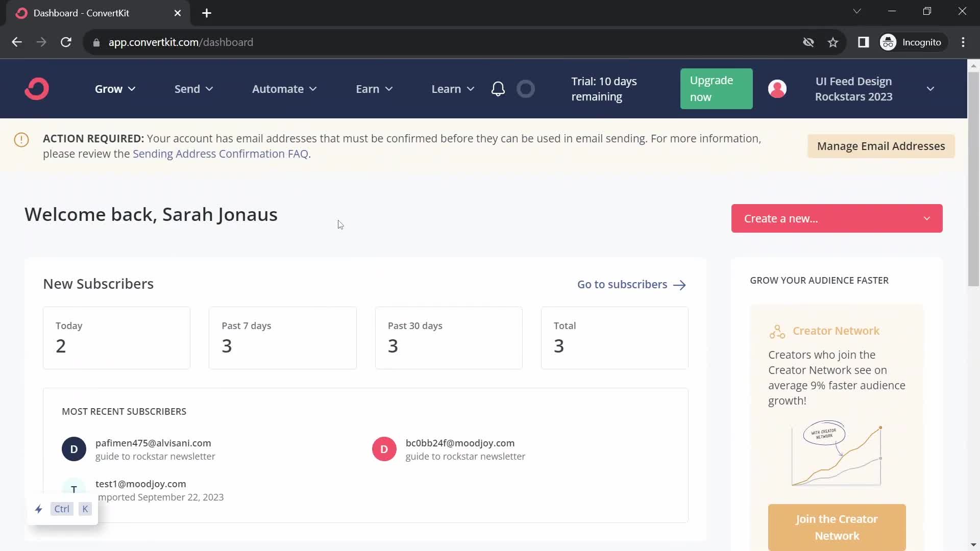Viewport: 980px width, 551px height.
Task: Click the Creator Network icon
Action: coord(776,330)
